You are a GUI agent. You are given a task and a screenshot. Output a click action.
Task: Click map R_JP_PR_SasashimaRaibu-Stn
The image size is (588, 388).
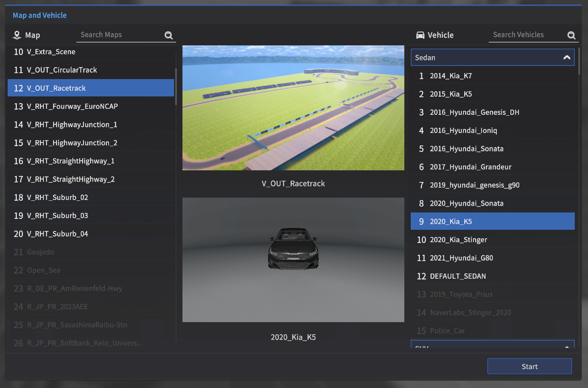click(x=91, y=325)
